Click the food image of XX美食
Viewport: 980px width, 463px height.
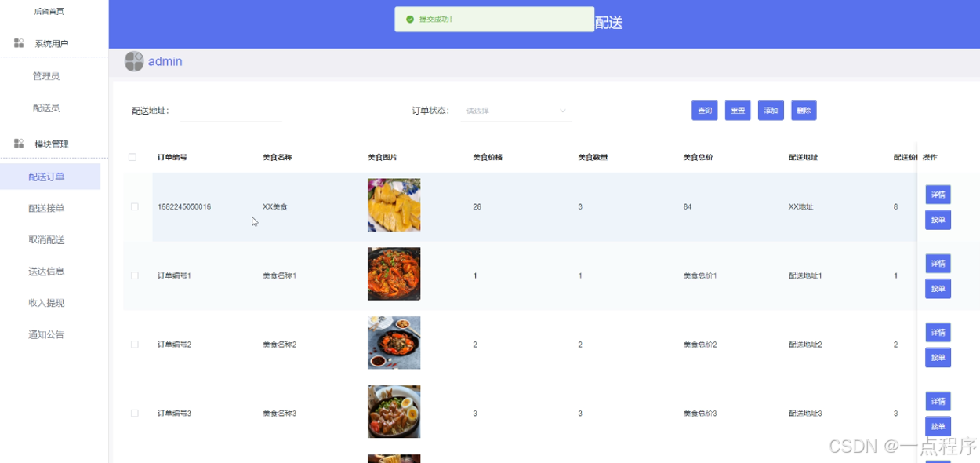[394, 205]
